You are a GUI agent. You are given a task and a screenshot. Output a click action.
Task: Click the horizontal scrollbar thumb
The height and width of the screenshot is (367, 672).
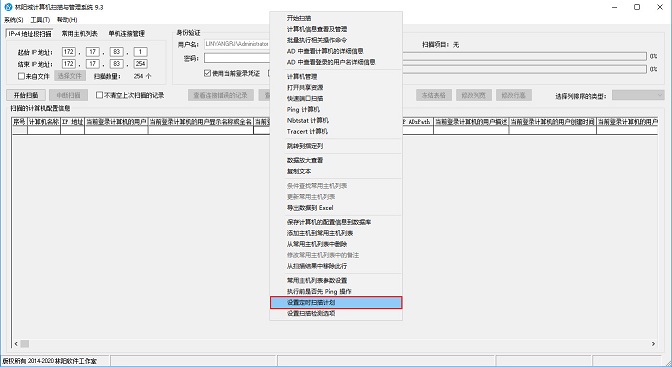(25, 344)
